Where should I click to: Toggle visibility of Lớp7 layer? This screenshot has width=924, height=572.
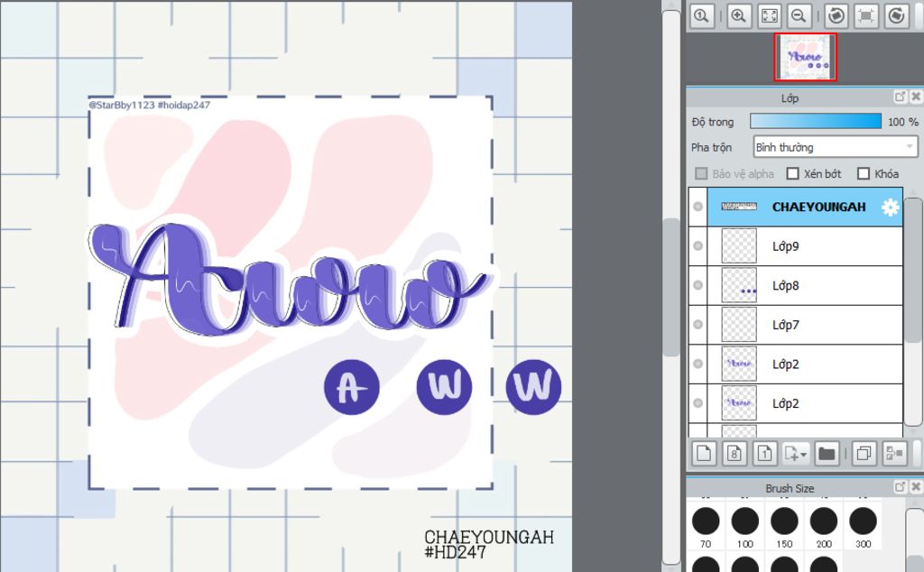coord(698,325)
